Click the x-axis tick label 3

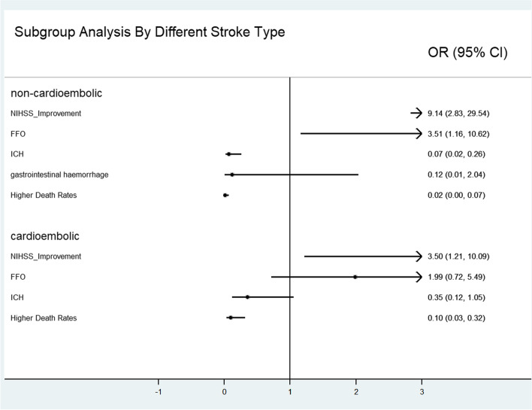click(422, 392)
